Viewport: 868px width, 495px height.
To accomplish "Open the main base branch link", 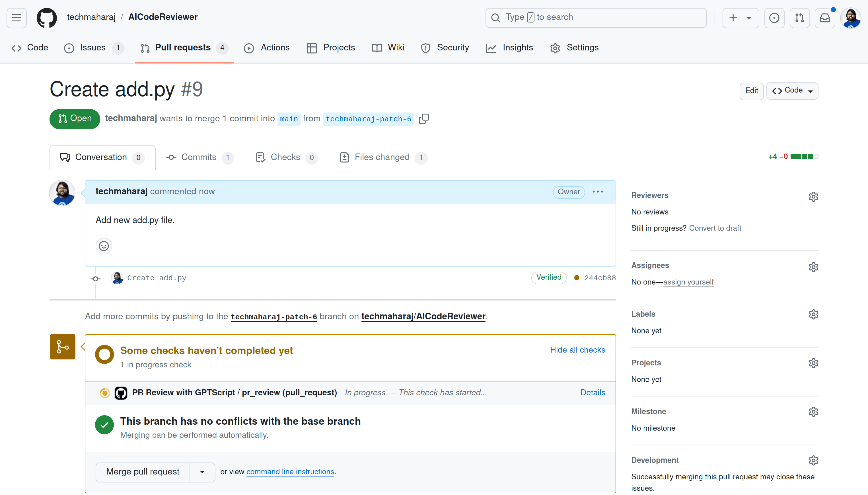I will pyautogui.click(x=289, y=119).
